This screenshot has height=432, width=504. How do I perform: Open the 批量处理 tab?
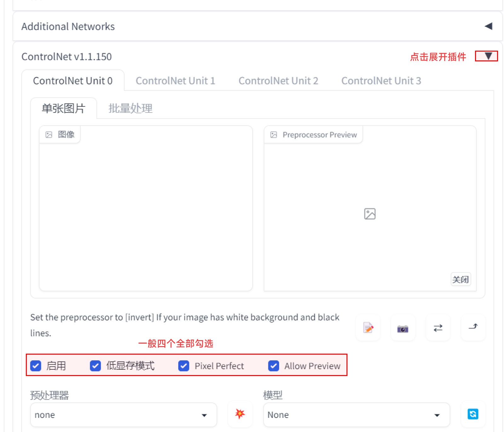point(131,108)
